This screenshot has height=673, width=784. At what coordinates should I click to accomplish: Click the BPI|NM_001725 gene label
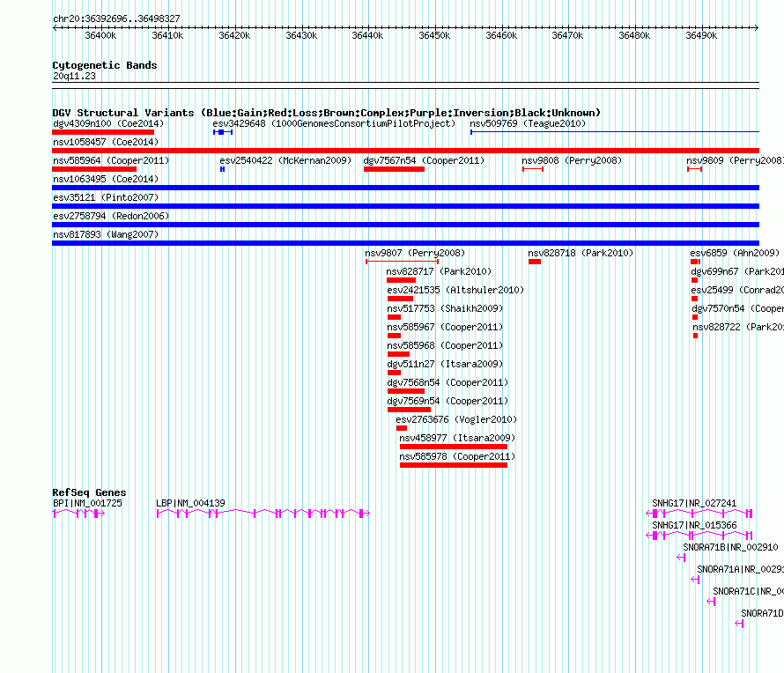pyautogui.click(x=87, y=503)
